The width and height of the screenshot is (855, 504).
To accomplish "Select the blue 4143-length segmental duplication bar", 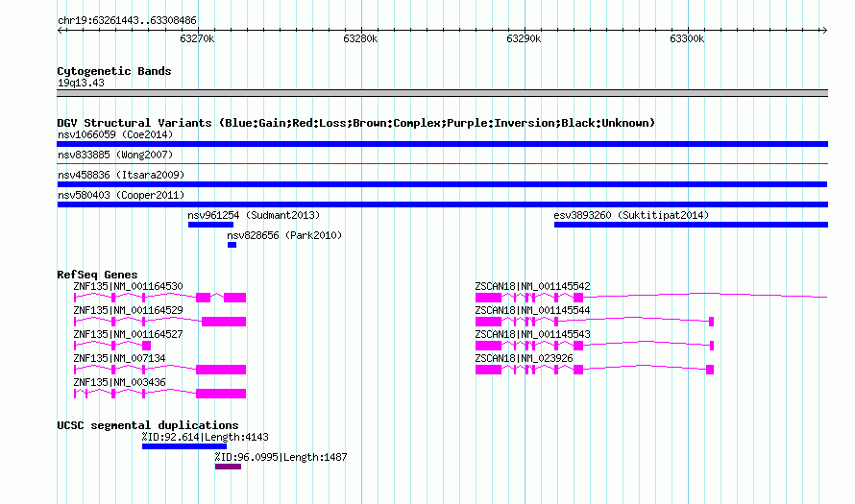I will 184,446.
